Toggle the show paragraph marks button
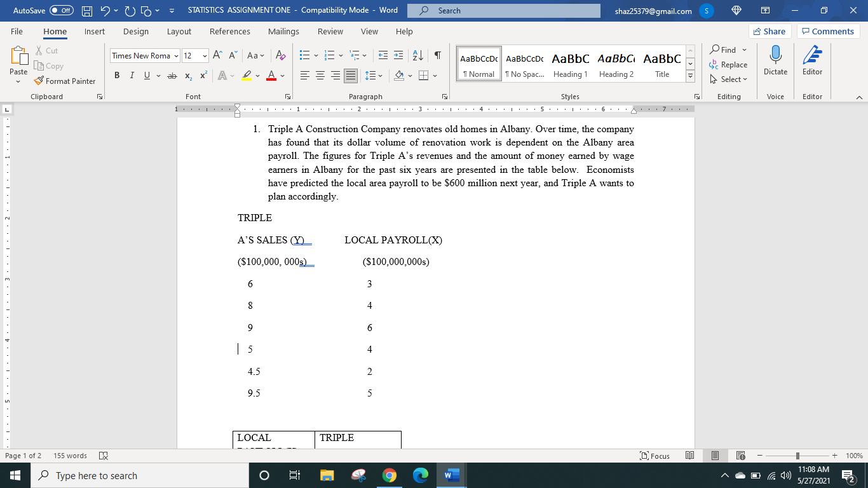Viewport: 868px width, 488px height. point(436,56)
